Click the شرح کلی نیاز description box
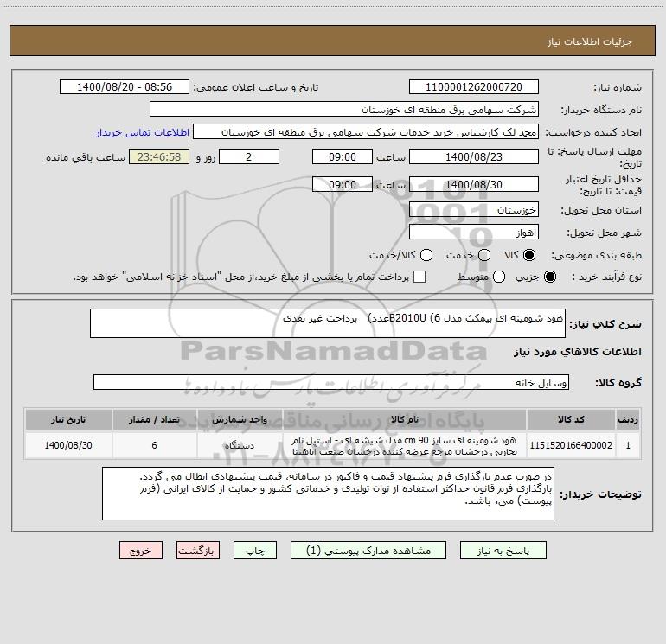Viewport: 666px width, 644px height. (x=328, y=323)
